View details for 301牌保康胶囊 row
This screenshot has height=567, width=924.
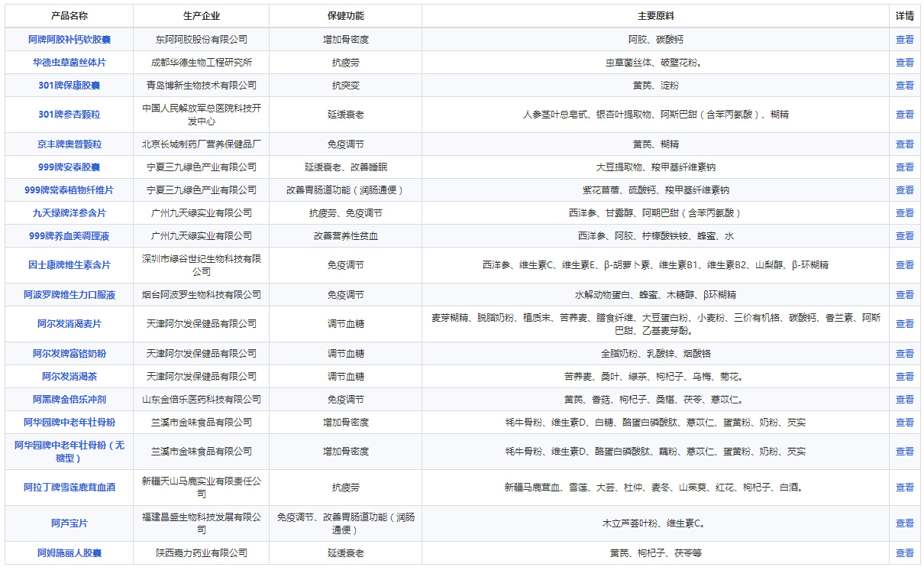pyautogui.click(x=904, y=86)
